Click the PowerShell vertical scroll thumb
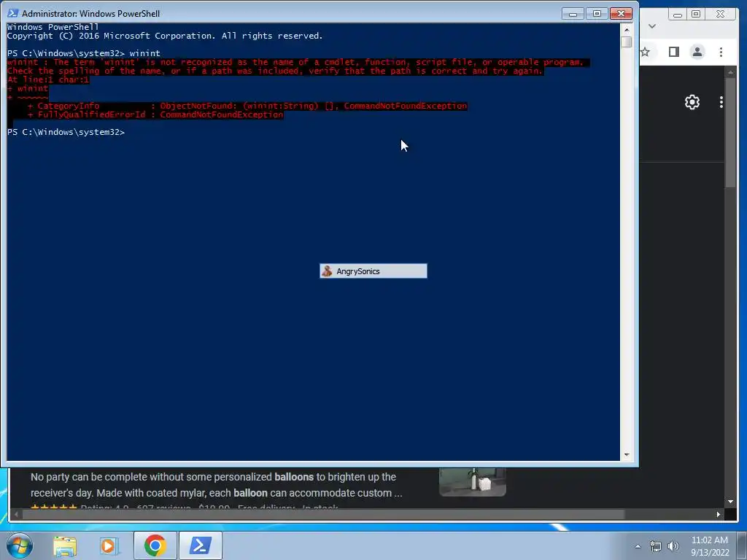 coord(627,42)
